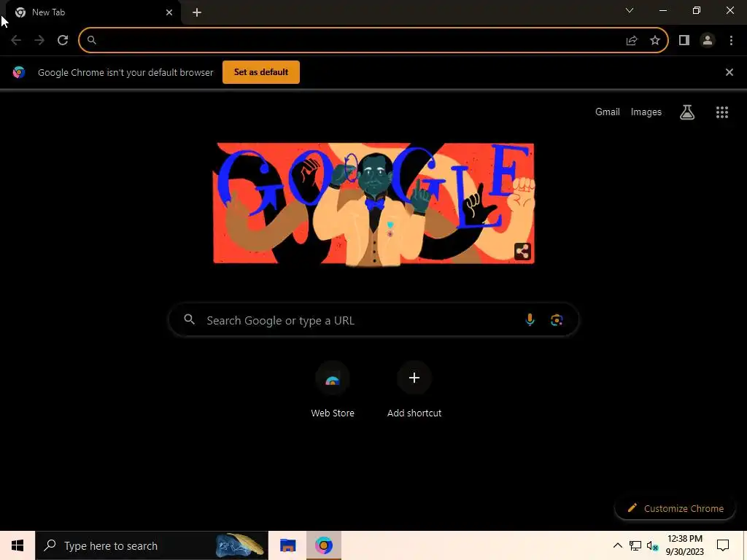
Task: Open Google Images link
Action: click(646, 112)
